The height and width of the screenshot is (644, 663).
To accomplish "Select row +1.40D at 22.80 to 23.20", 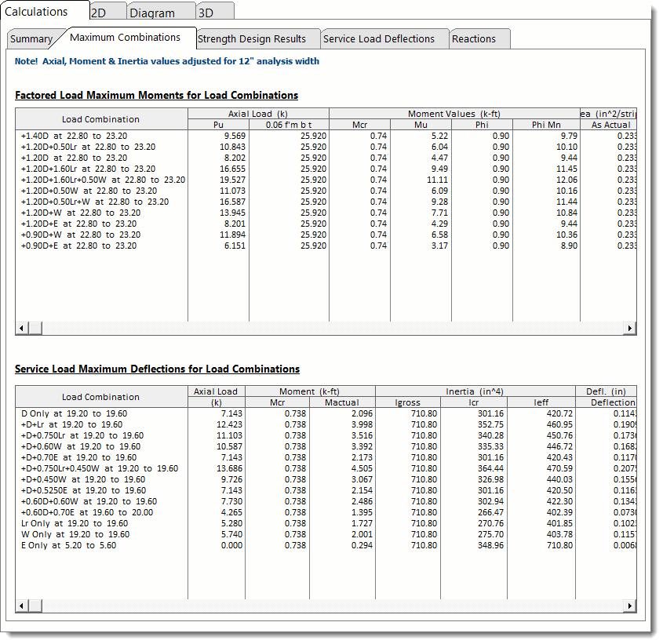I will (x=326, y=136).
